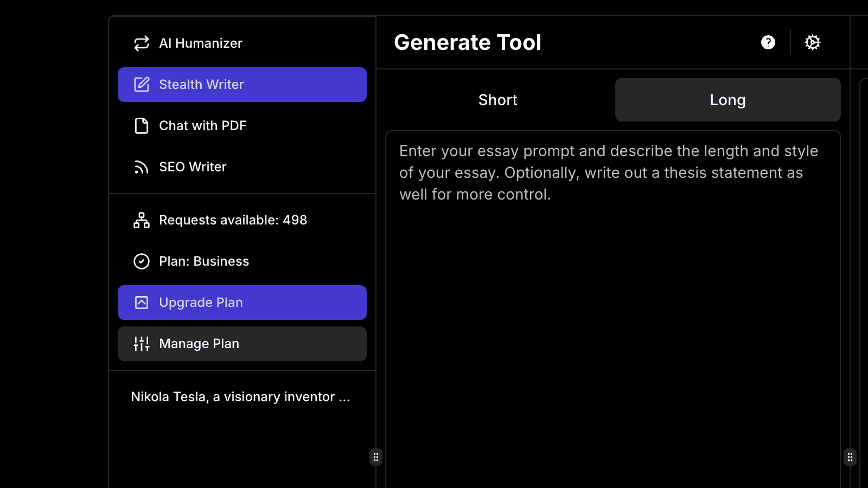Viewport: 868px width, 488px height.
Task: Click the Stealth Writer pen icon
Action: [141, 84]
